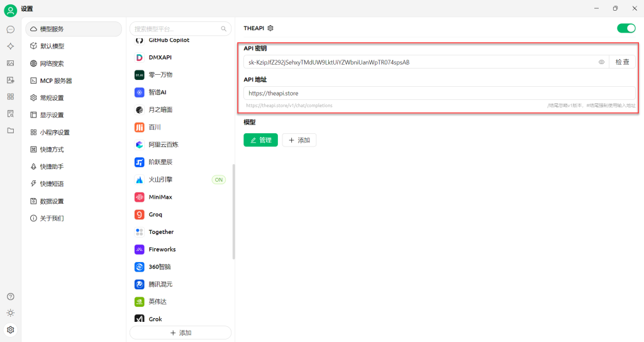The image size is (644, 342).
Task: Open the 关于我们 settings tab
Action: click(74, 218)
